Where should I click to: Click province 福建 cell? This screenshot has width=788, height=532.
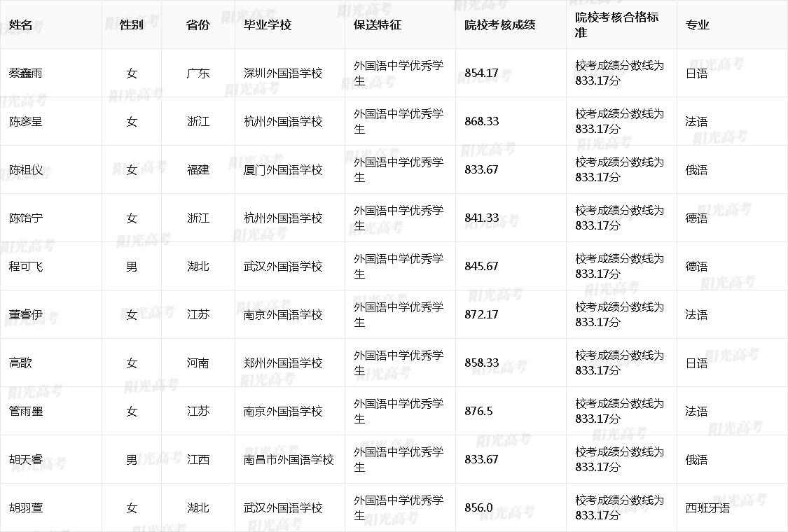[198, 170]
